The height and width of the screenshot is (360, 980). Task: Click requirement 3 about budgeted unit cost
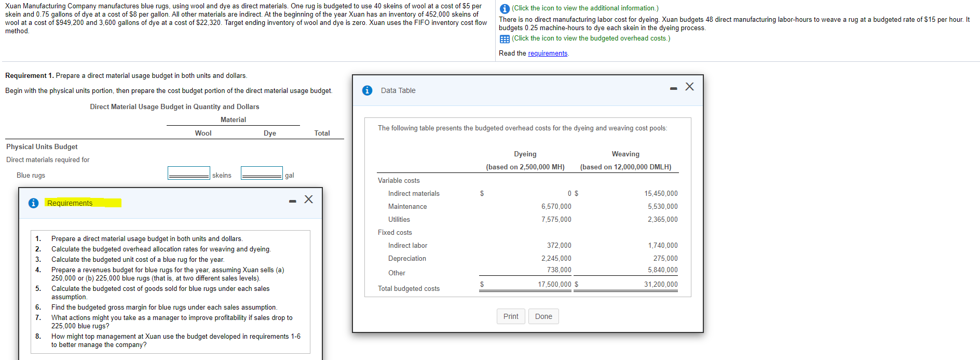pyautogui.click(x=138, y=260)
